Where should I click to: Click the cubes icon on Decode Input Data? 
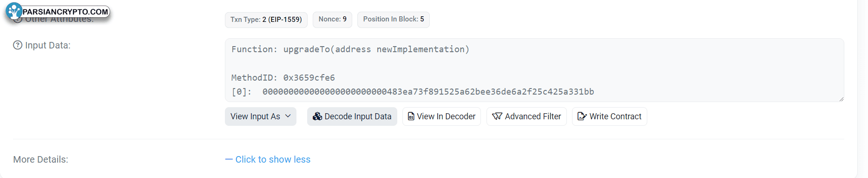click(317, 116)
